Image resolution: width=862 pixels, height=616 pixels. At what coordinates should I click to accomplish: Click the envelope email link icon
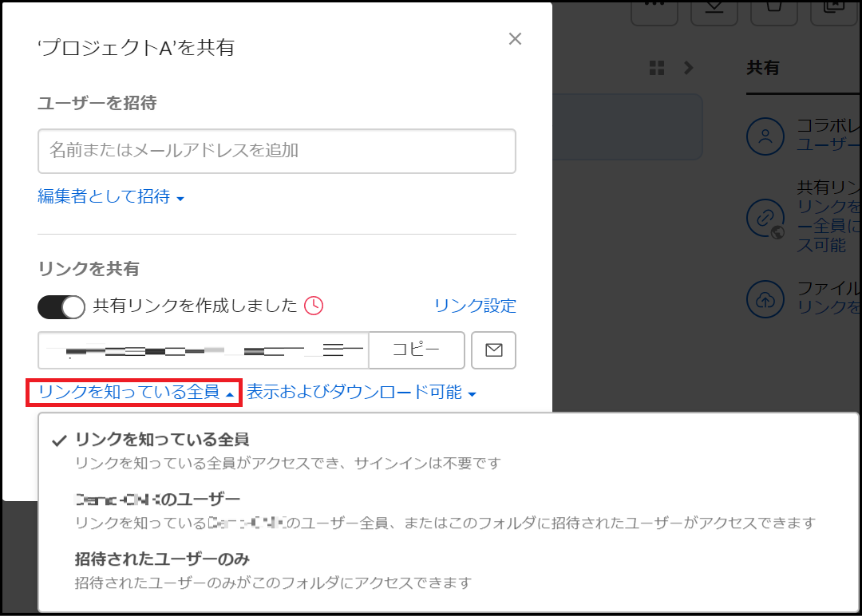click(494, 350)
